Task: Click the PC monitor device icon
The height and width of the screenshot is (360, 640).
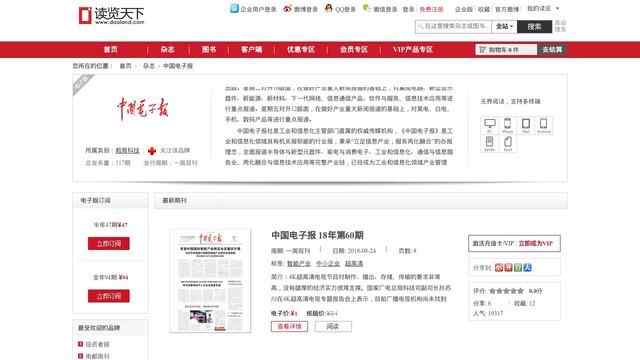Action: [x=489, y=125]
